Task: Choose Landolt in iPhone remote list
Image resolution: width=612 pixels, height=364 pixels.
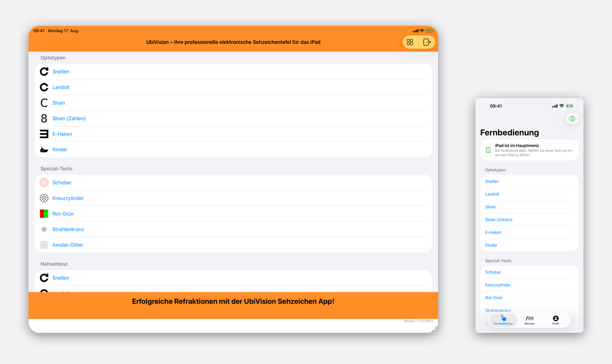Action: point(529,194)
